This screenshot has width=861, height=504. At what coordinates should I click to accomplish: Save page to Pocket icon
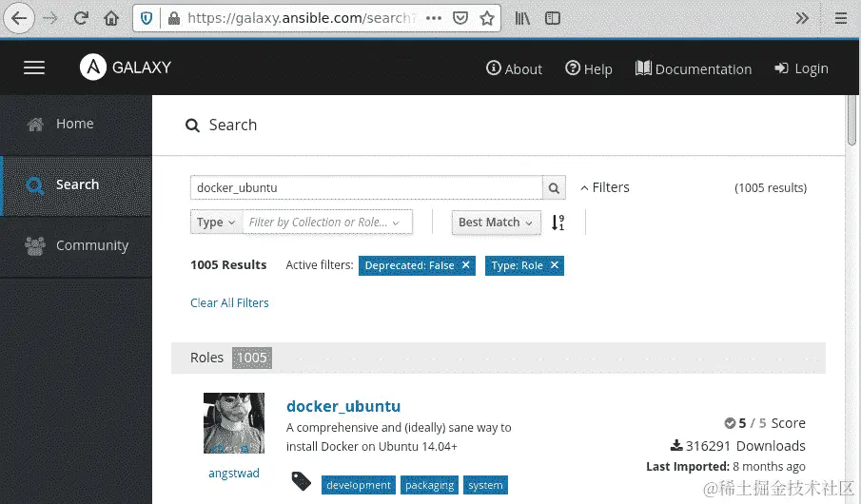coord(460,18)
